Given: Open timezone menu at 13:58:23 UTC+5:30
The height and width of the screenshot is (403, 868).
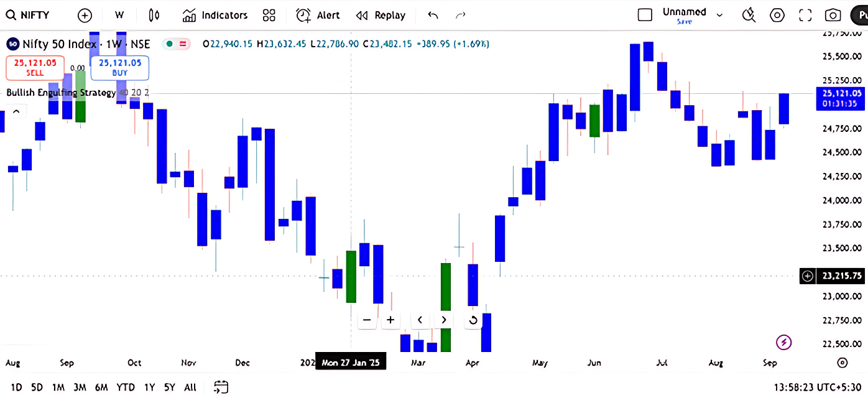Looking at the screenshot, I should click(816, 387).
